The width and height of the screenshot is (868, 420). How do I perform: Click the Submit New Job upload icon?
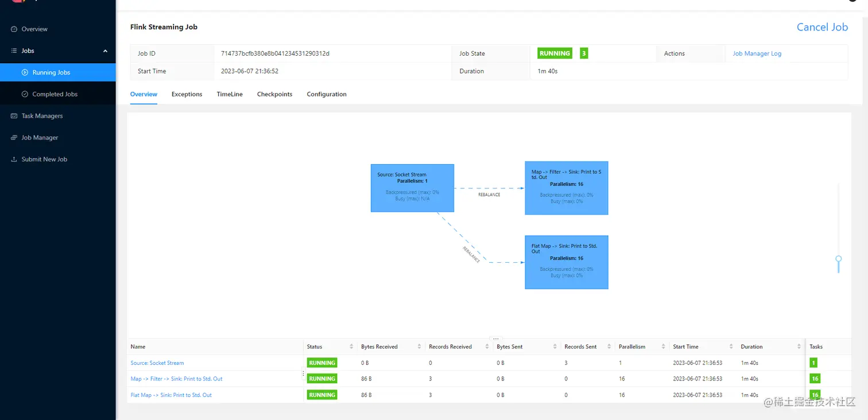click(x=14, y=160)
